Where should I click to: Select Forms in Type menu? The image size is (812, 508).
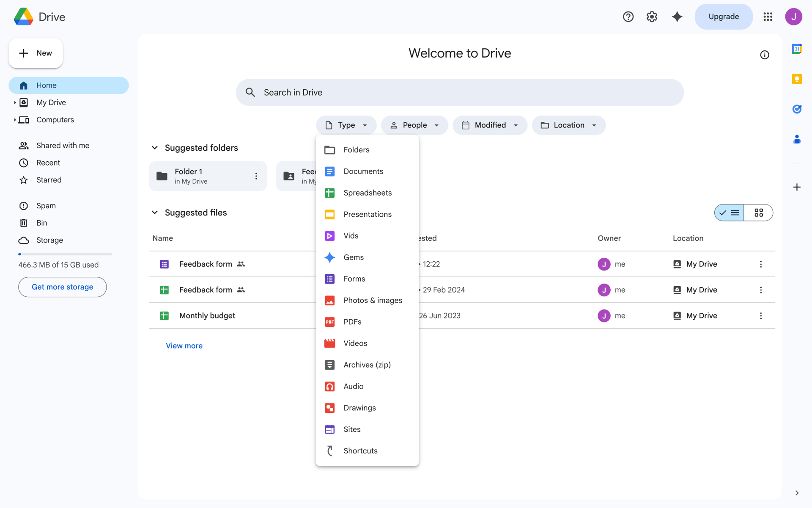pos(367,279)
